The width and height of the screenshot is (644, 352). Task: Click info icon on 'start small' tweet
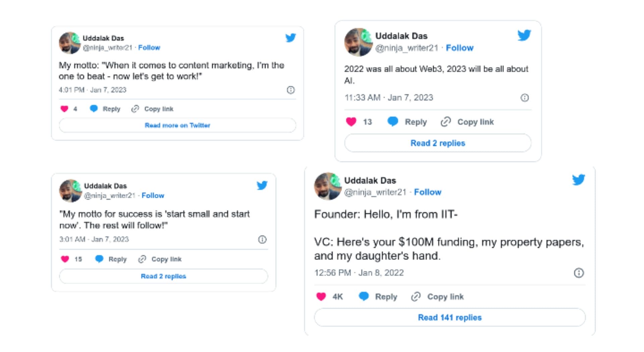click(262, 239)
